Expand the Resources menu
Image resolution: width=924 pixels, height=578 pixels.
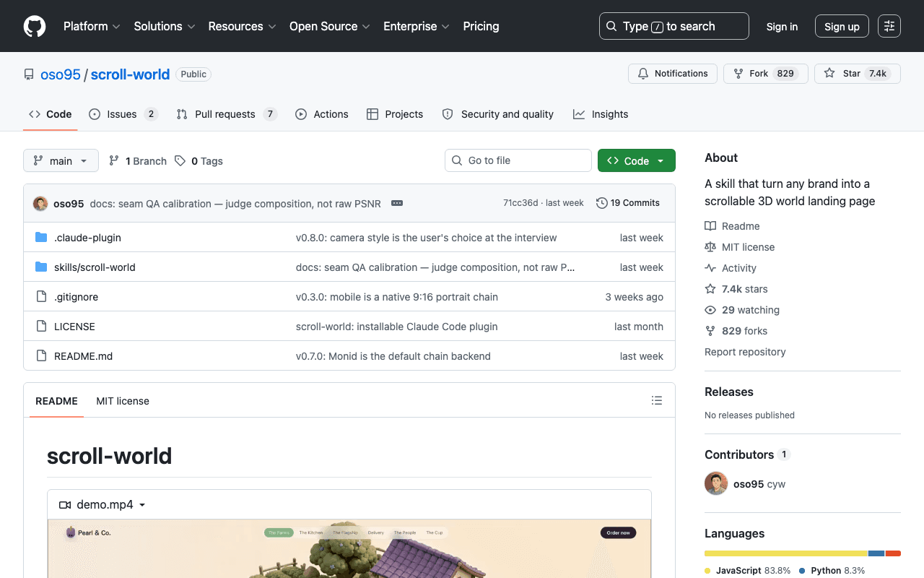(x=242, y=26)
